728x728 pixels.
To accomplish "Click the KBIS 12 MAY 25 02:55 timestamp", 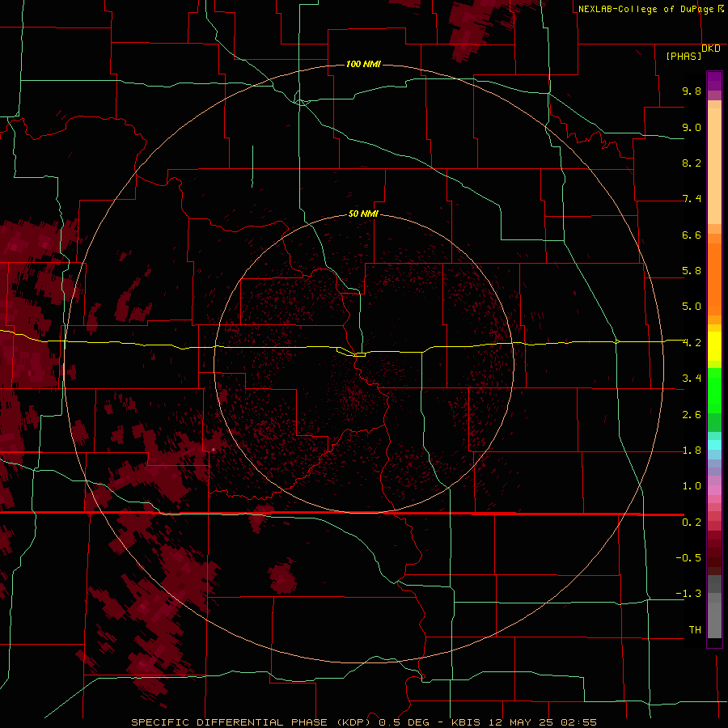I will 523,722.
